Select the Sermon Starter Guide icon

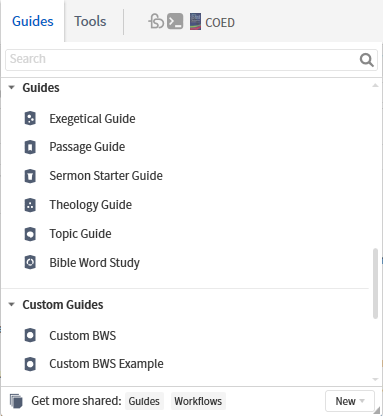click(x=30, y=176)
